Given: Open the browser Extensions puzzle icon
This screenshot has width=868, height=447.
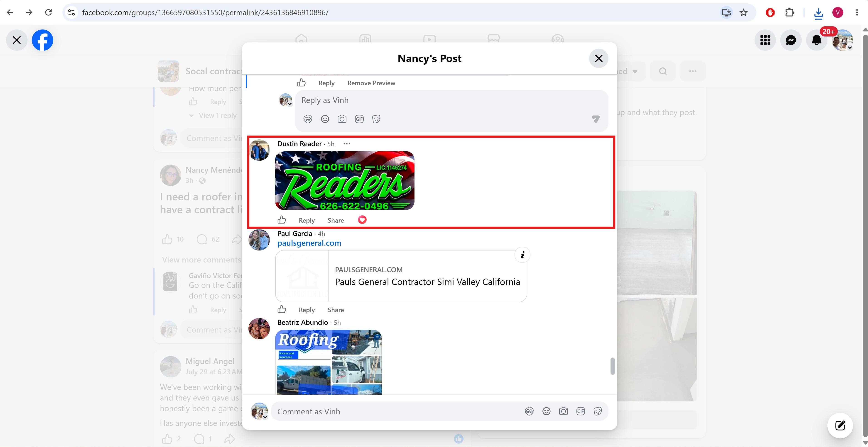Looking at the screenshot, I should click(x=790, y=12).
